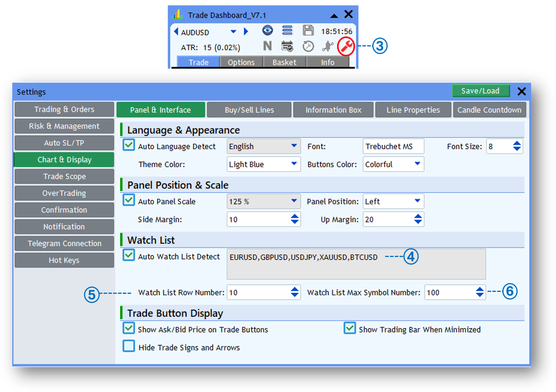Viewport: 556px width, 392px height.
Task: Go to previous symbol with left arrow
Action: [x=176, y=31]
